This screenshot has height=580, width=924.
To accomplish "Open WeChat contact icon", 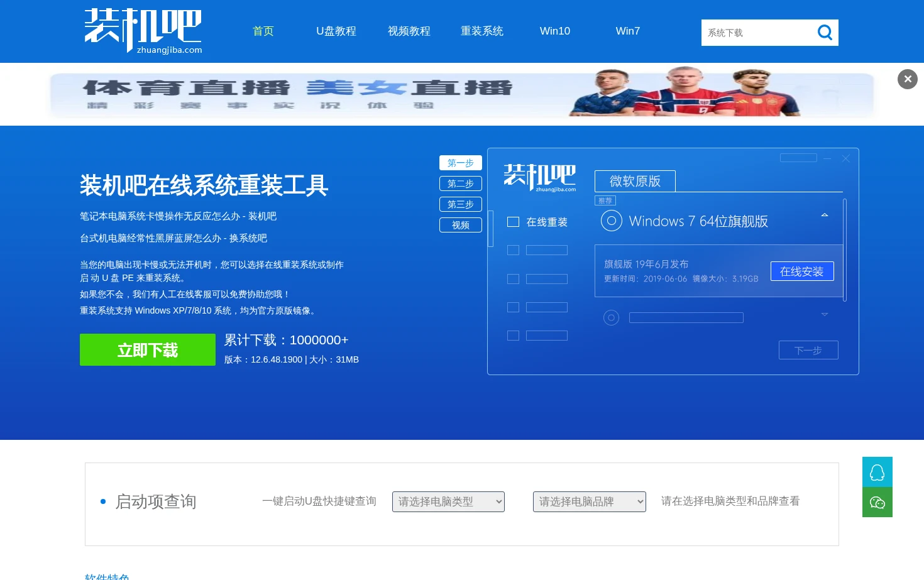I will (x=877, y=502).
